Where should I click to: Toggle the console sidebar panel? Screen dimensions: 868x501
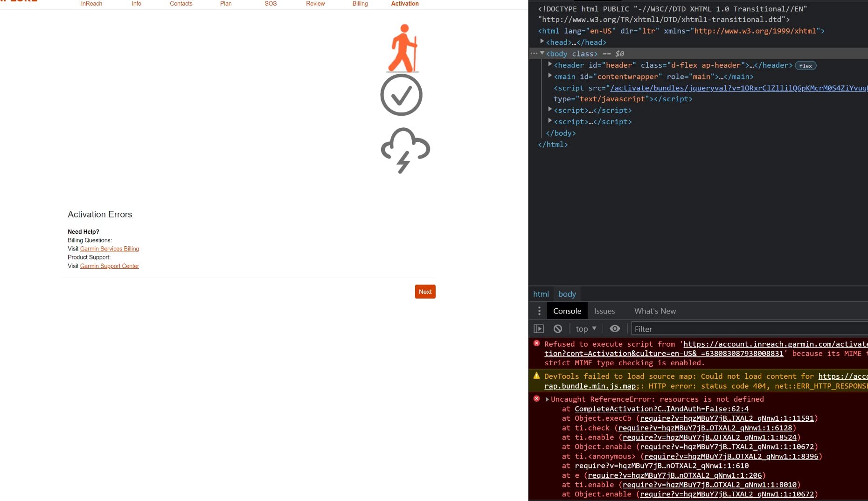[x=539, y=329]
